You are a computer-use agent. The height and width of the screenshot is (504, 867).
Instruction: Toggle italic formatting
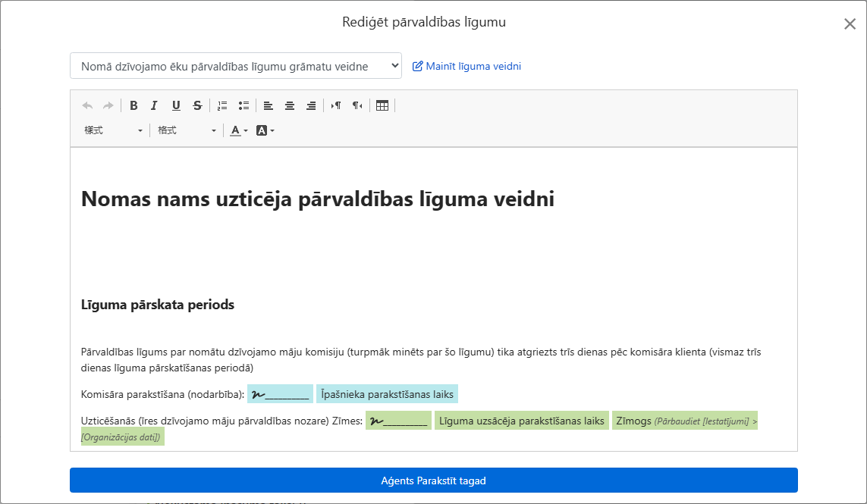[154, 105]
